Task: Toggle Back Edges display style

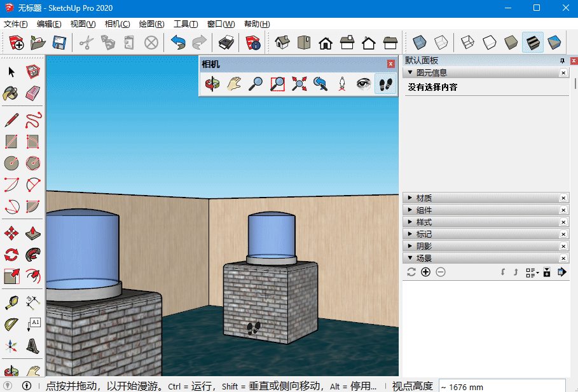Action: click(x=441, y=43)
